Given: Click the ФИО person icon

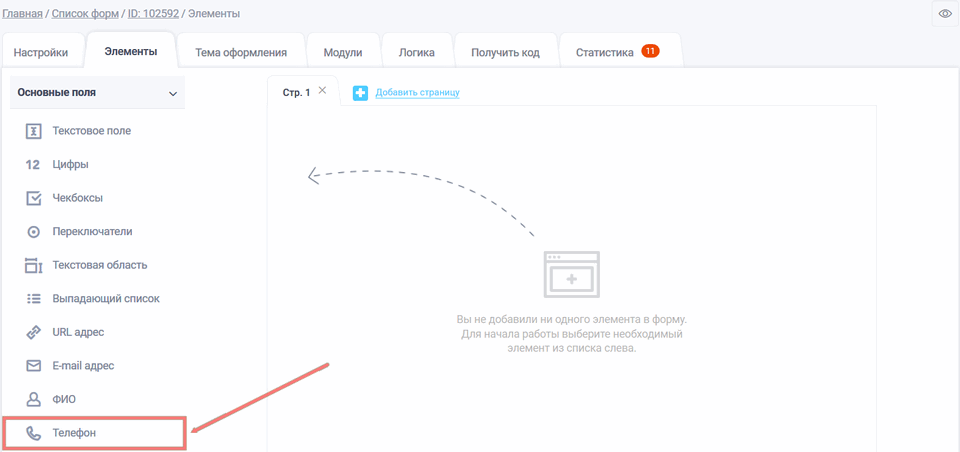Looking at the screenshot, I should point(33,399).
